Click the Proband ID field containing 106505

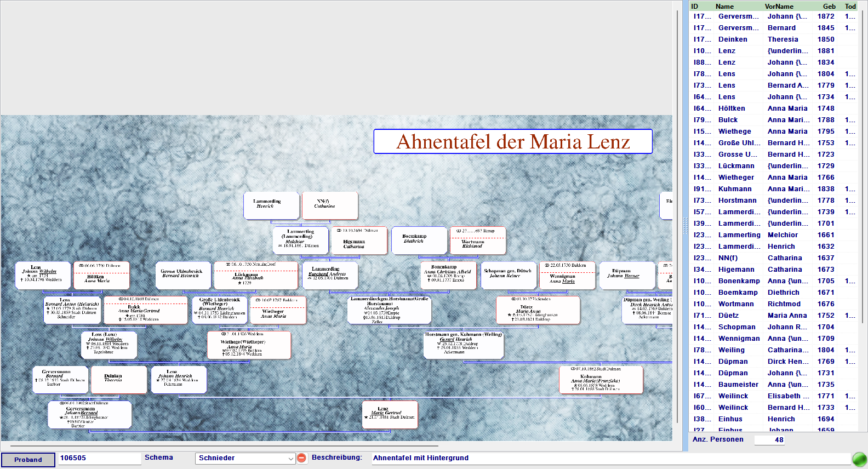(99, 458)
